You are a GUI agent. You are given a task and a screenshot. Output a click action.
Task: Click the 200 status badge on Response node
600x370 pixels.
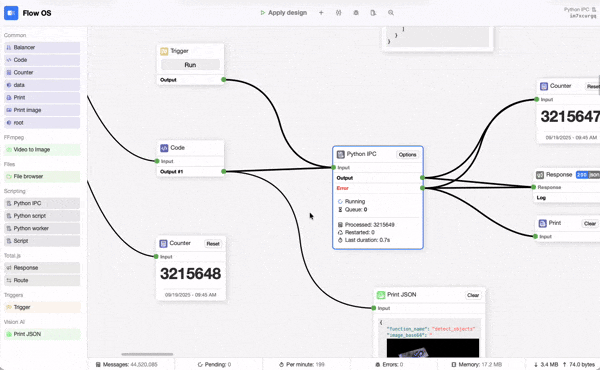pyautogui.click(x=582, y=175)
